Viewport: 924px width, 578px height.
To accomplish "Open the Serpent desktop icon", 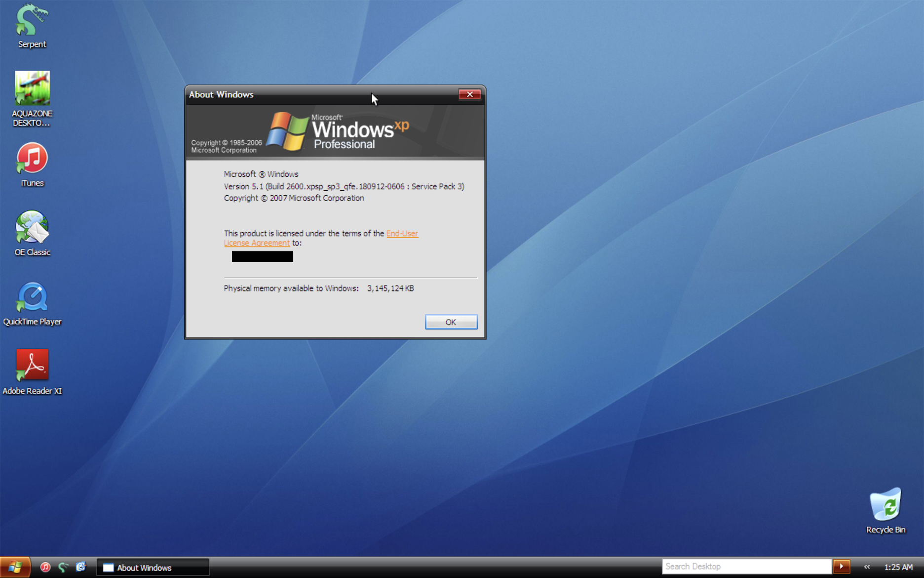I will [32, 26].
